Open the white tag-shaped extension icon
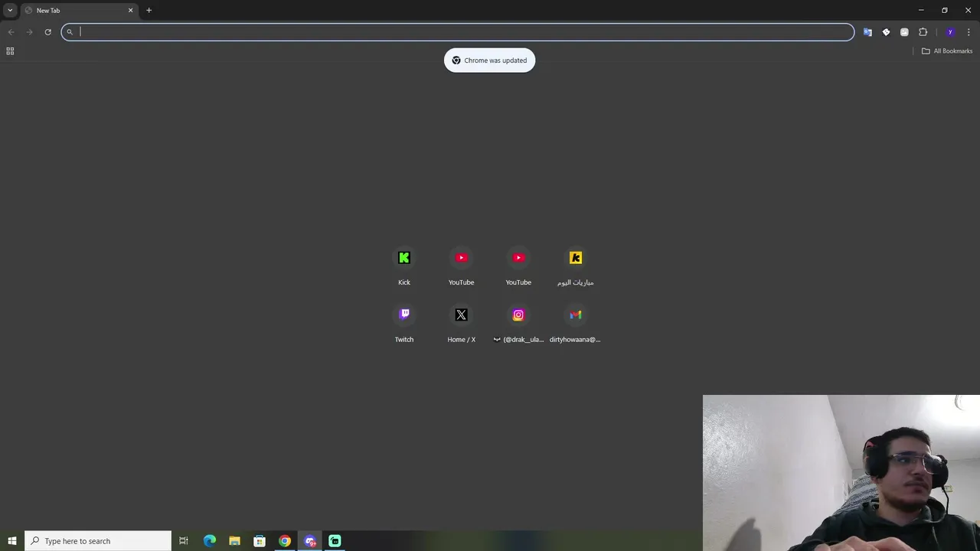This screenshot has width=980, height=551. pos(886,32)
